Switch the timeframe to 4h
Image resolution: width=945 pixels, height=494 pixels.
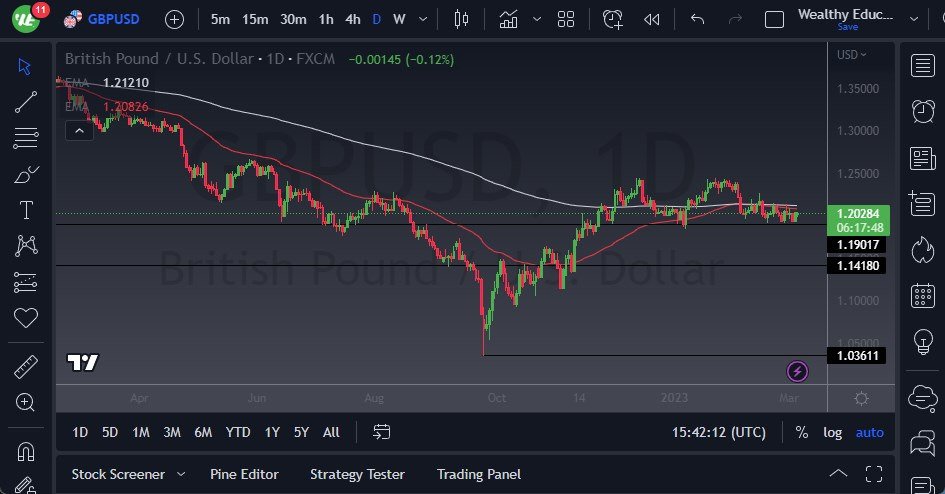[352, 19]
